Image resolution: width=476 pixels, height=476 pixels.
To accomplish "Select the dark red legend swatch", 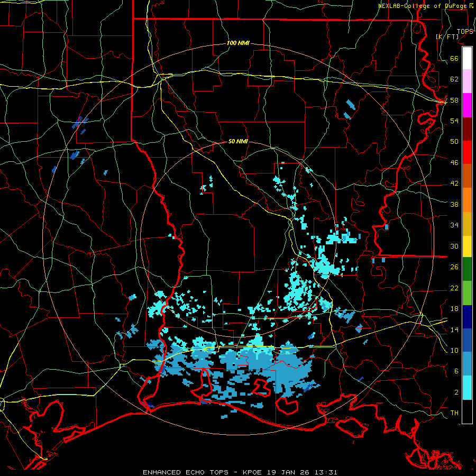I will point(467,129).
